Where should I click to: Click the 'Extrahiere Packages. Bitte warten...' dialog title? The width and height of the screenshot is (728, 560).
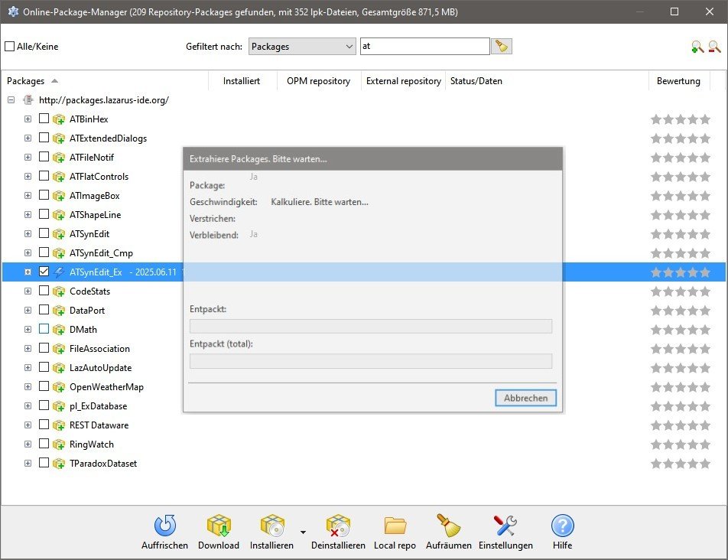click(258, 159)
